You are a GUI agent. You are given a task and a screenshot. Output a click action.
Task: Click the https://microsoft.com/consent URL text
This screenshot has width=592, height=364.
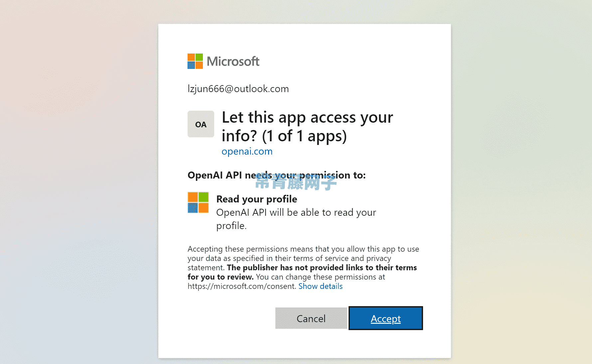(242, 286)
